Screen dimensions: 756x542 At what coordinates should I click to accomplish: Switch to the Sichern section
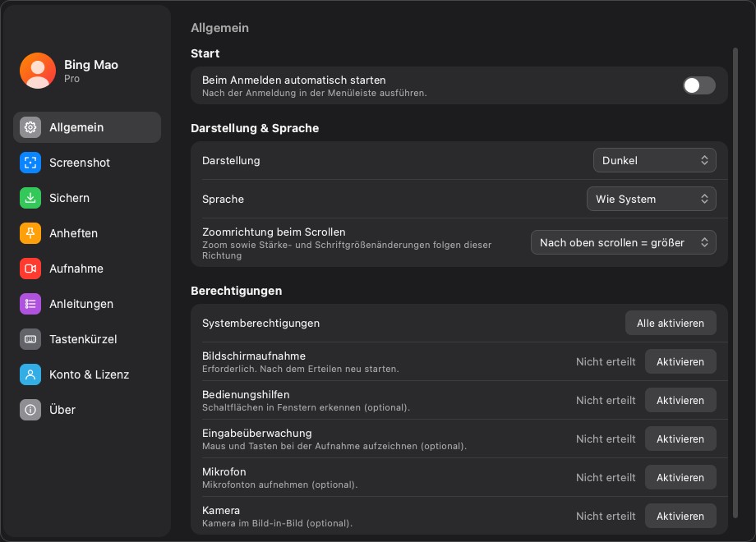tap(87, 198)
